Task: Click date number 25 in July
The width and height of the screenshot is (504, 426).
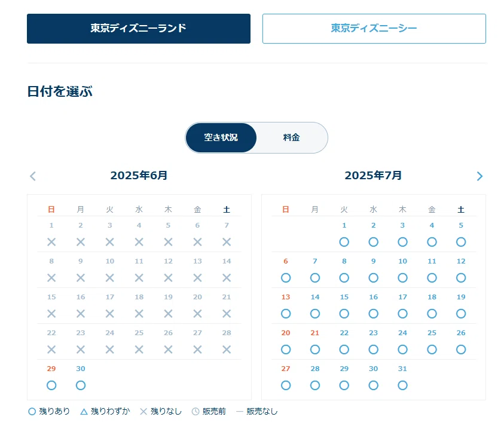Action: click(432, 333)
